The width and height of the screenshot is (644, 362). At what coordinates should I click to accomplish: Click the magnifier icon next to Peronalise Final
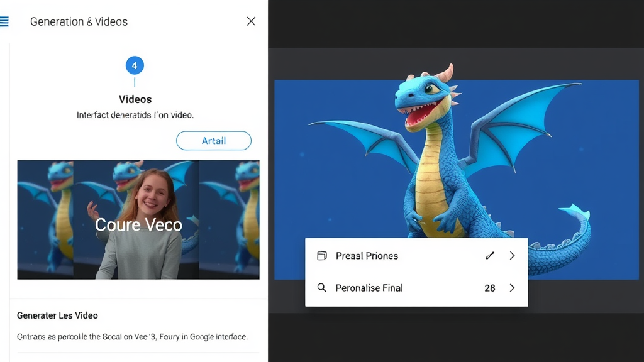click(x=322, y=288)
